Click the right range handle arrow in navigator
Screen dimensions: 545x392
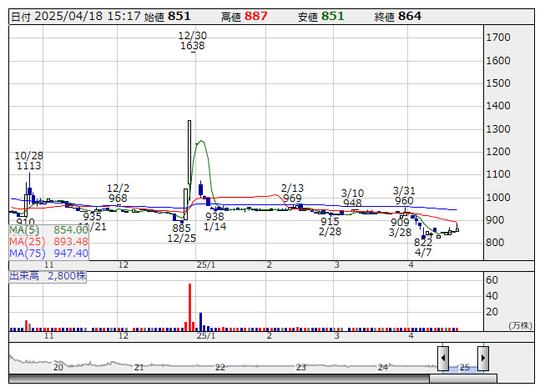pyautogui.click(x=482, y=359)
